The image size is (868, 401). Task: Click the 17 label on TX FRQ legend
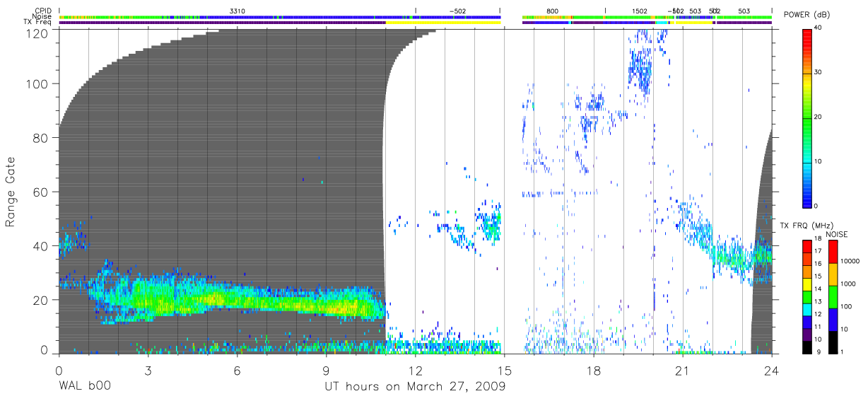click(x=818, y=251)
